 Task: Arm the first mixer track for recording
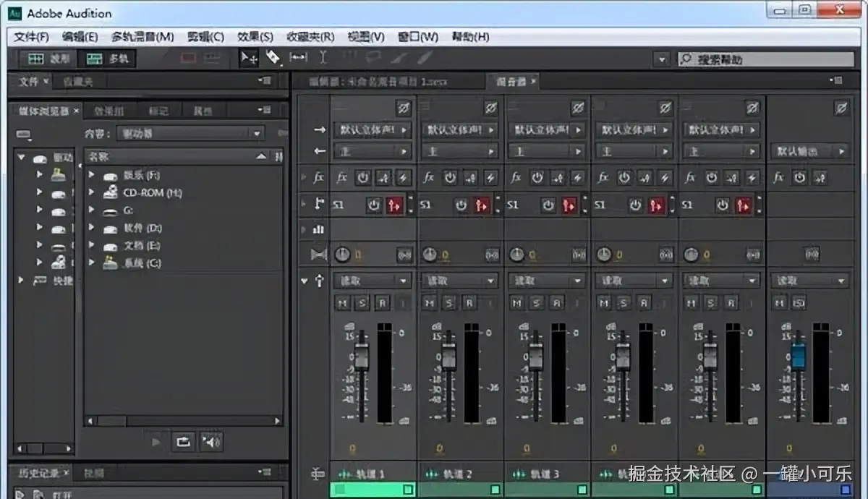tap(382, 303)
